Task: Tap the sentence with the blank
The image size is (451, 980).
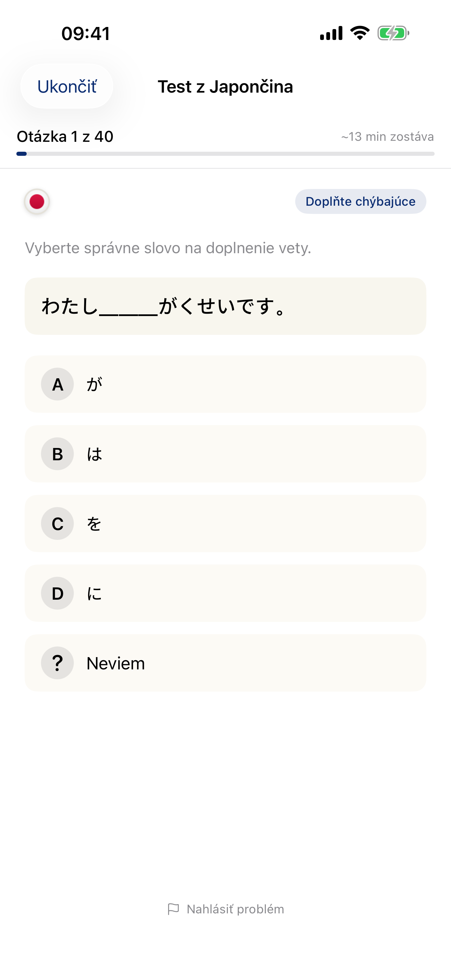Action: [x=225, y=307]
